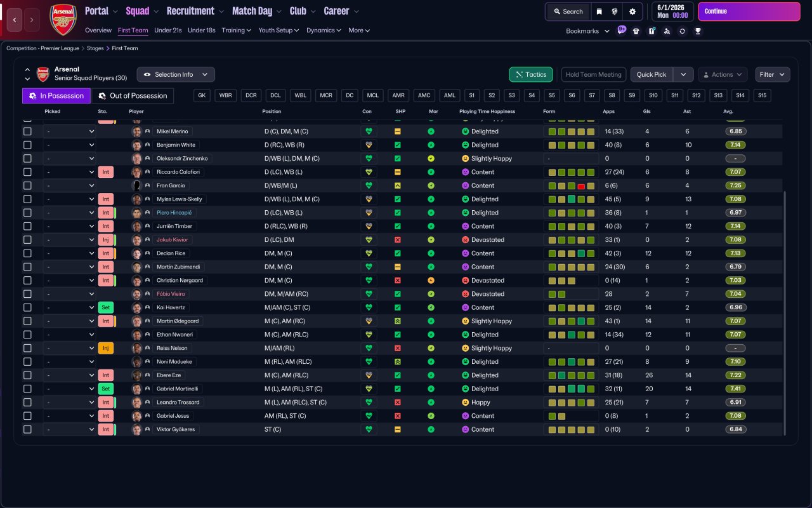Click the shirt icon in bookmarks bar
The image size is (812, 508).
pos(636,31)
